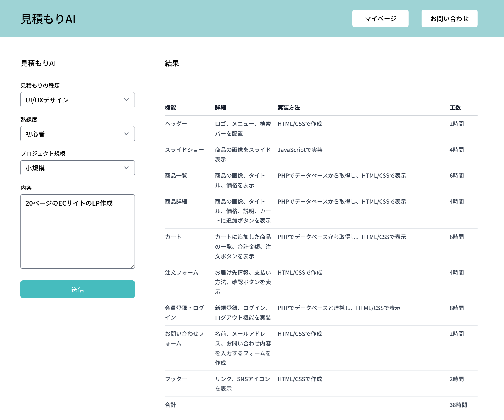The height and width of the screenshot is (420, 504).
Task: Open the 見積もりの種類 dropdown
Action: [77, 100]
